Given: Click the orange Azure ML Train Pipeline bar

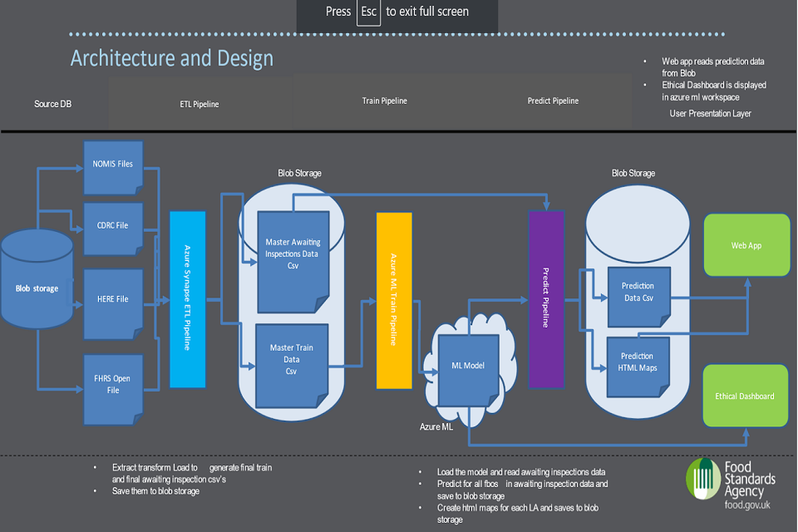Looking at the screenshot, I should tap(394, 300).
